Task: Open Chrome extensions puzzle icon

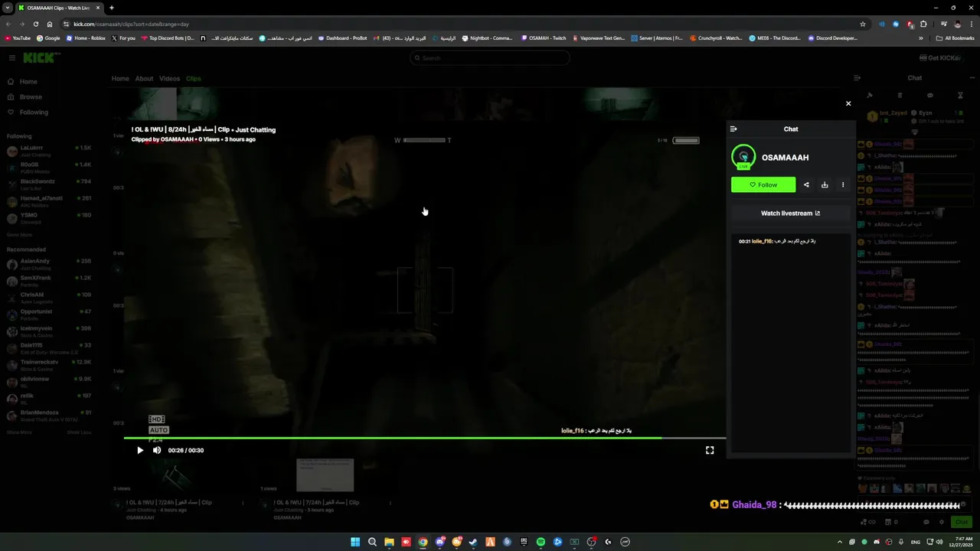Action: click(x=923, y=24)
